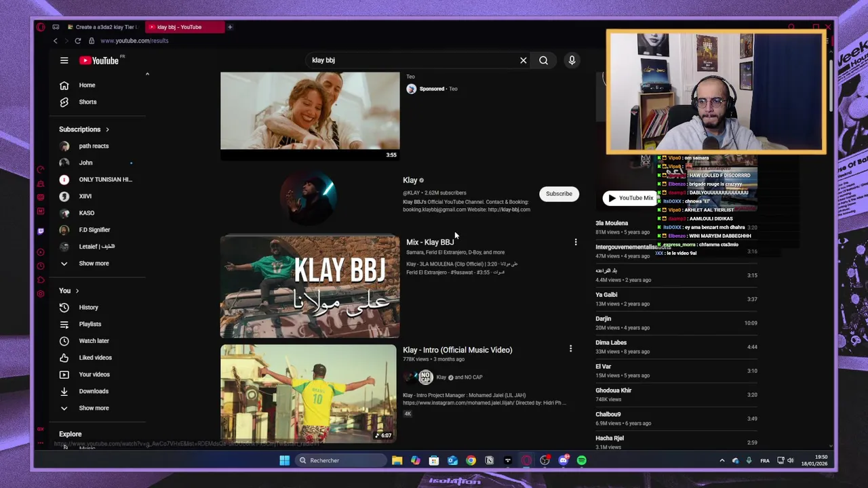The height and width of the screenshot is (488, 868).
Task: Open the Klay channel avatar
Action: point(309,196)
